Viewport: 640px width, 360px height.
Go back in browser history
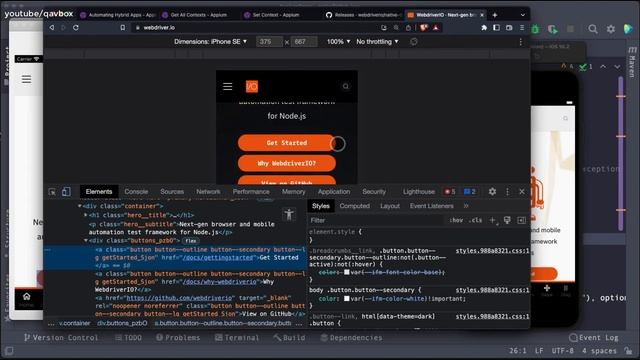click(x=52, y=27)
